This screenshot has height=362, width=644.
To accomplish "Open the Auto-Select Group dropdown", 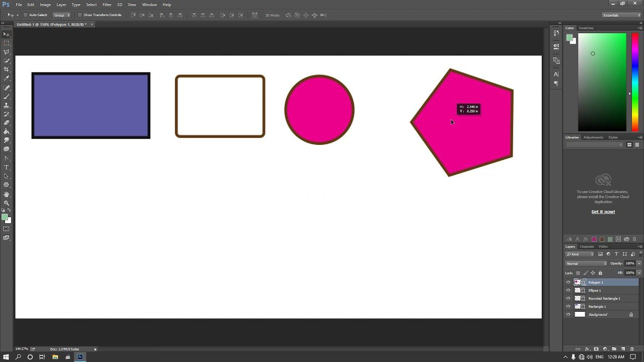I will pyautogui.click(x=62, y=15).
